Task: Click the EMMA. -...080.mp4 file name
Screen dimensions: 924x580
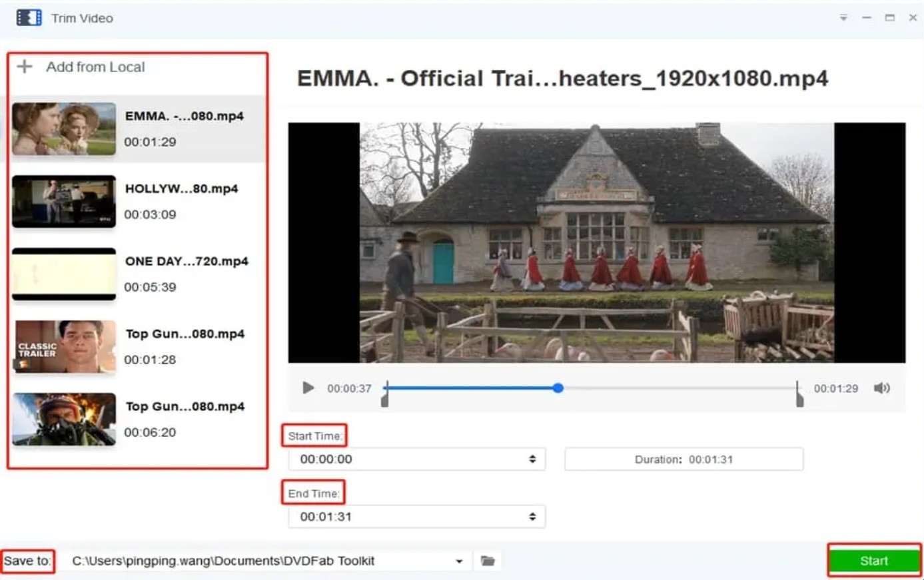Action: (x=185, y=116)
